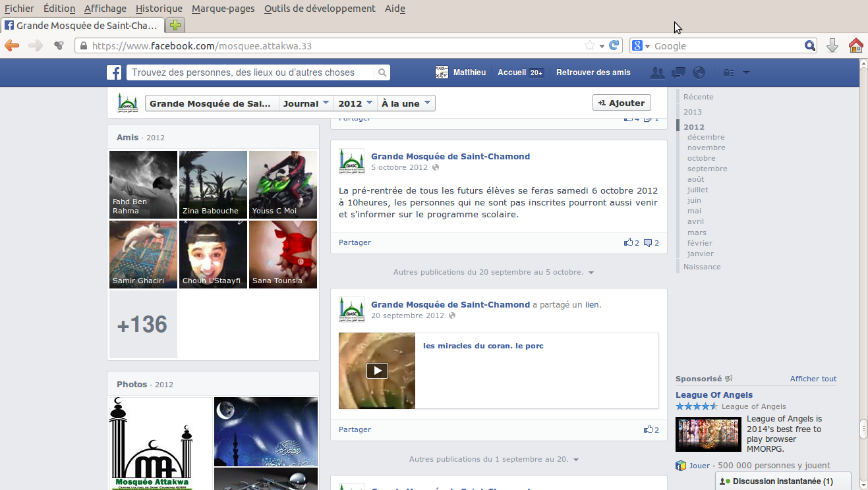The width and height of the screenshot is (868, 490).
Task: Click Google search magnifier icon
Action: 810,45
